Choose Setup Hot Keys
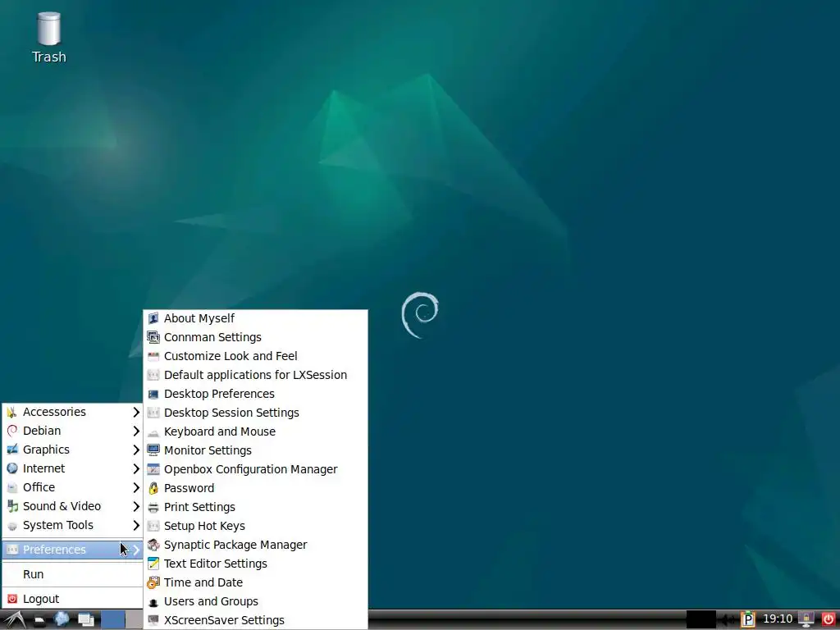The height and width of the screenshot is (630, 840). pyautogui.click(x=256, y=526)
